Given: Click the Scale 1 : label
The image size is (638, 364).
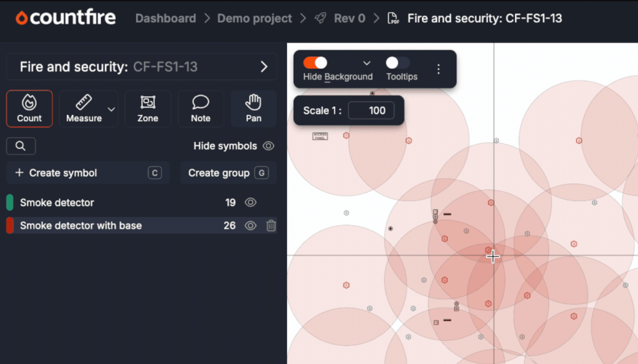Looking at the screenshot, I should pos(322,110).
